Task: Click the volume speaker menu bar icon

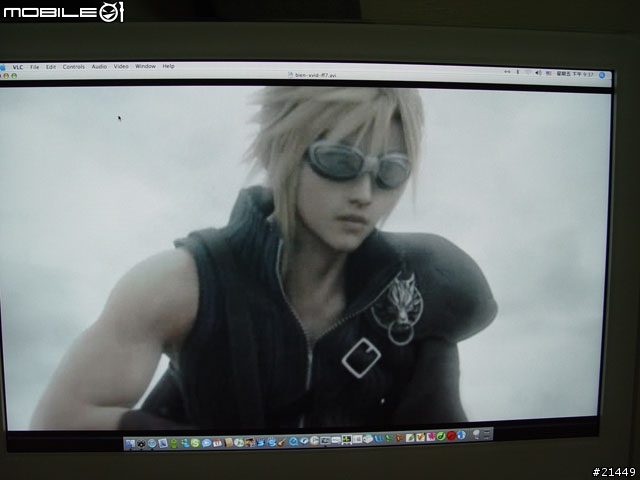Action: [x=538, y=73]
